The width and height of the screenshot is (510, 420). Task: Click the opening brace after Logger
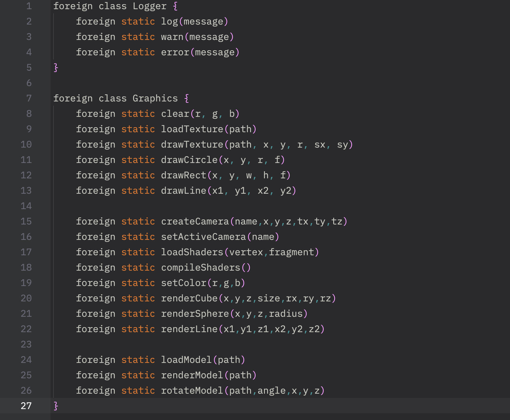pos(175,6)
